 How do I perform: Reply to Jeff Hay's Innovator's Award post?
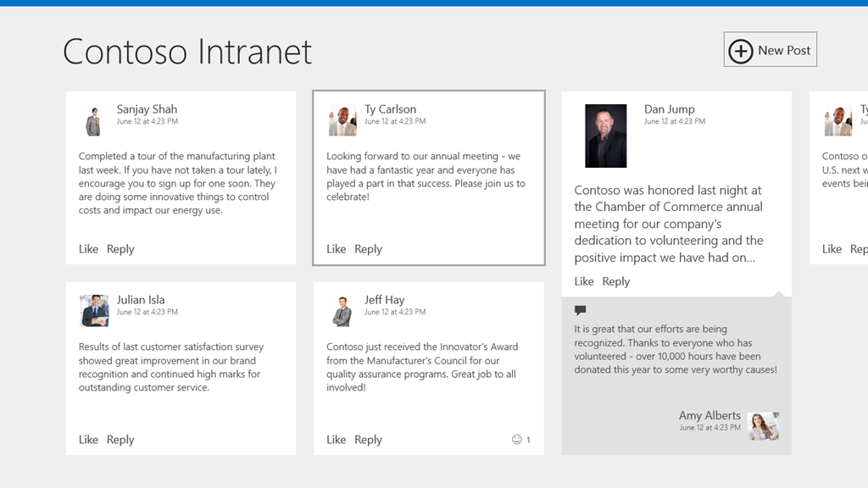pyautogui.click(x=368, y=440)
